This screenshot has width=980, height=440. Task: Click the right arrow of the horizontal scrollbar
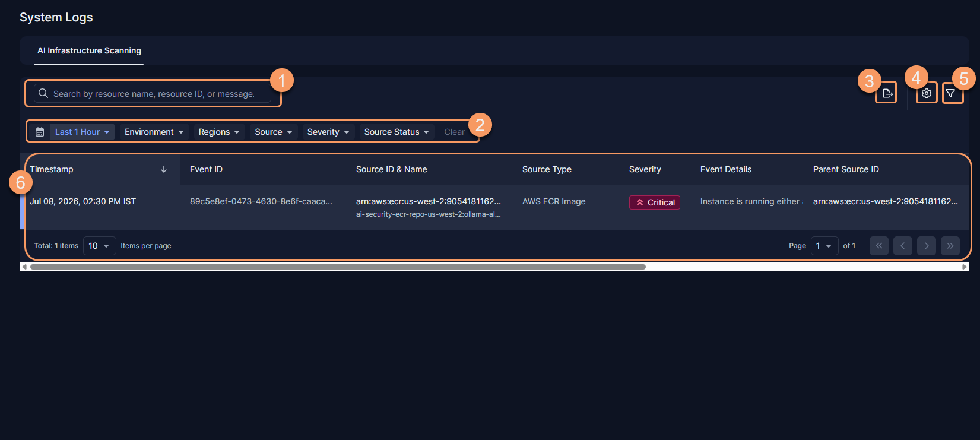(965, 267)
